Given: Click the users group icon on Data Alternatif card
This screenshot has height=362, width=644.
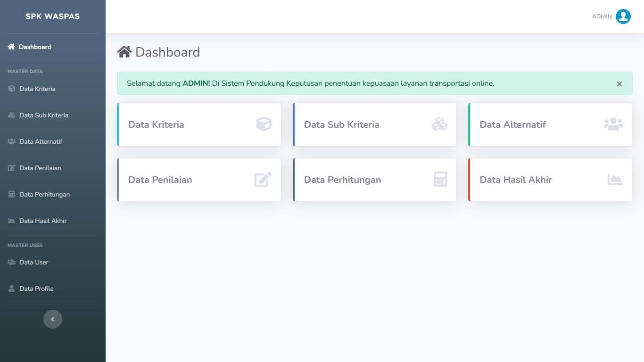Looking at the screenshot, I should [x=613, y=124].
